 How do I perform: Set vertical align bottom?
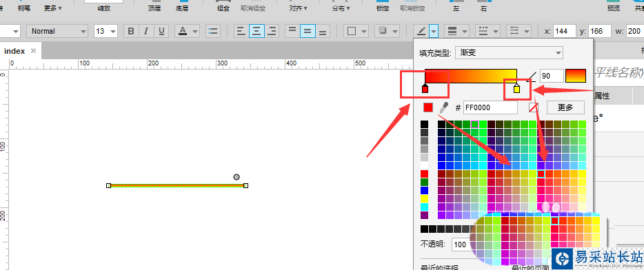[x=323, y=31]
